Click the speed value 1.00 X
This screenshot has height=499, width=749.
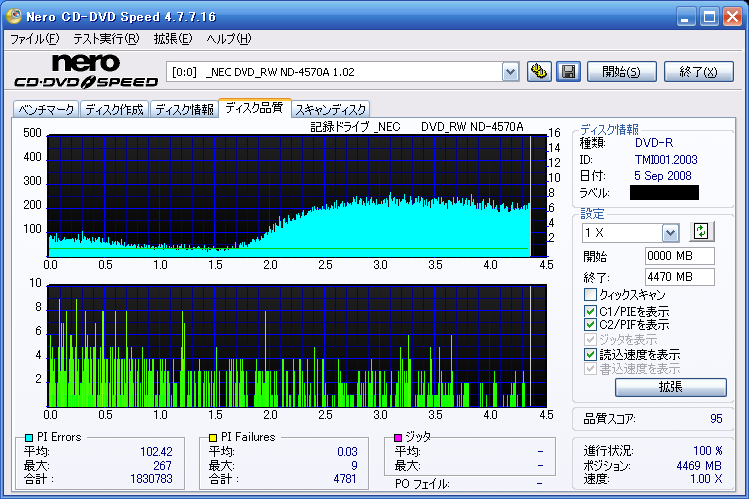tap(706, 479)
